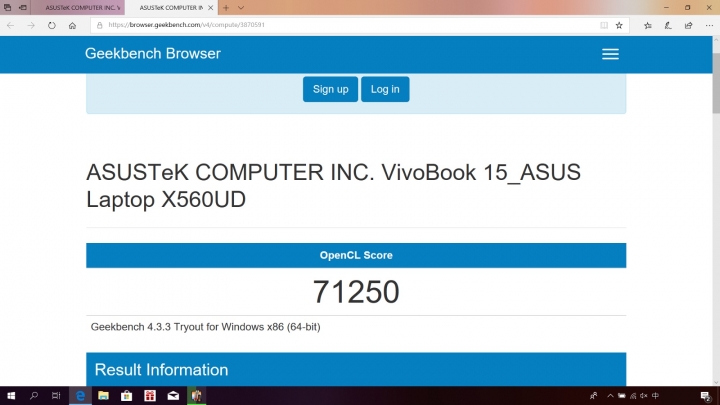Image resolution: width=720 pixels, height=405 pixels.
Task: Share this page via share icon
Action: point(688,25)
